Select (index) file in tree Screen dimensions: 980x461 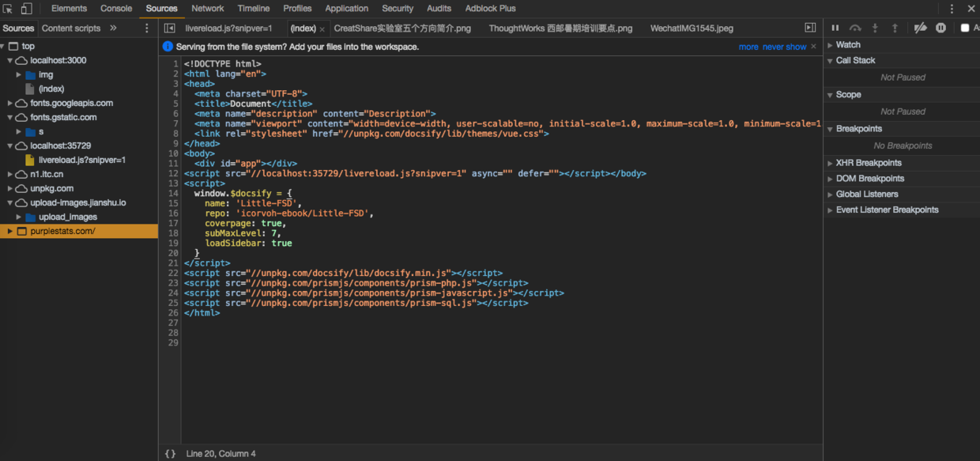click(51, 89)
